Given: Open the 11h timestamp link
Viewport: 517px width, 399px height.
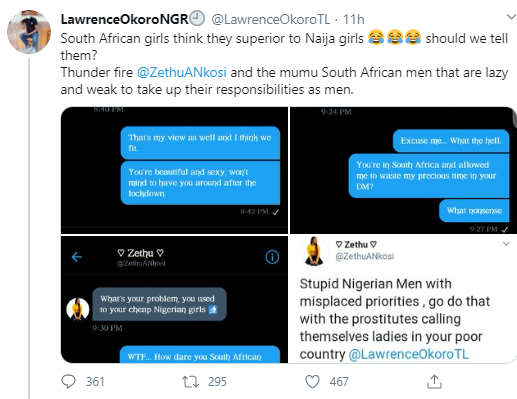Looking at the screenshot, I should click(x=353, y=19).
